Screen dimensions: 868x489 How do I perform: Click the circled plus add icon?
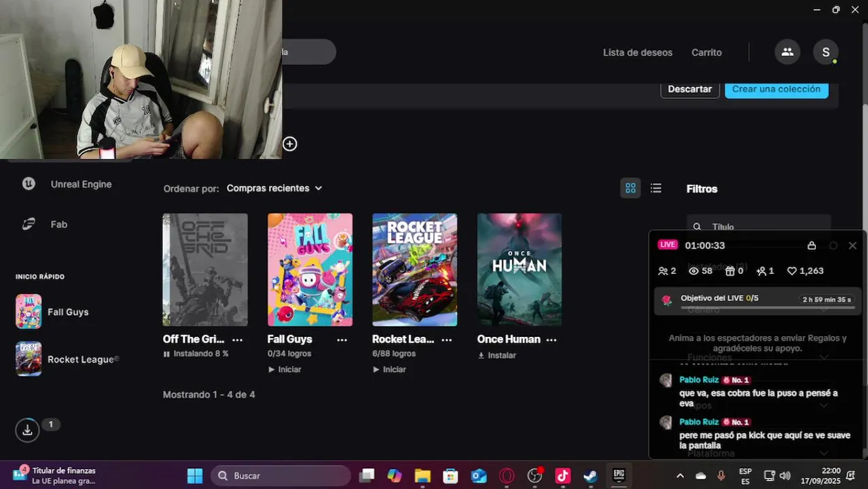(290, 144)
